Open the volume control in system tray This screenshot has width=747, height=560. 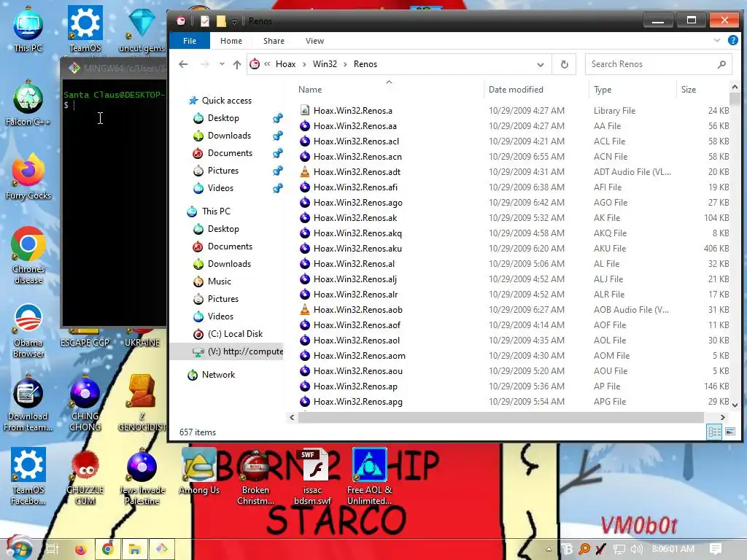point(636,549)
